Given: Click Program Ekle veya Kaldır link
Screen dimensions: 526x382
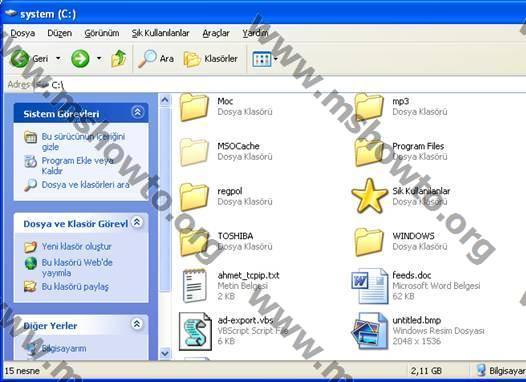Looking at the screenshot, I should point(77,166).
